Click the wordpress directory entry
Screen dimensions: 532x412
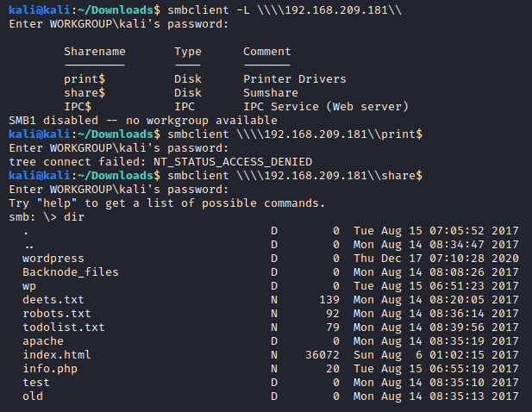coord(53,258)
